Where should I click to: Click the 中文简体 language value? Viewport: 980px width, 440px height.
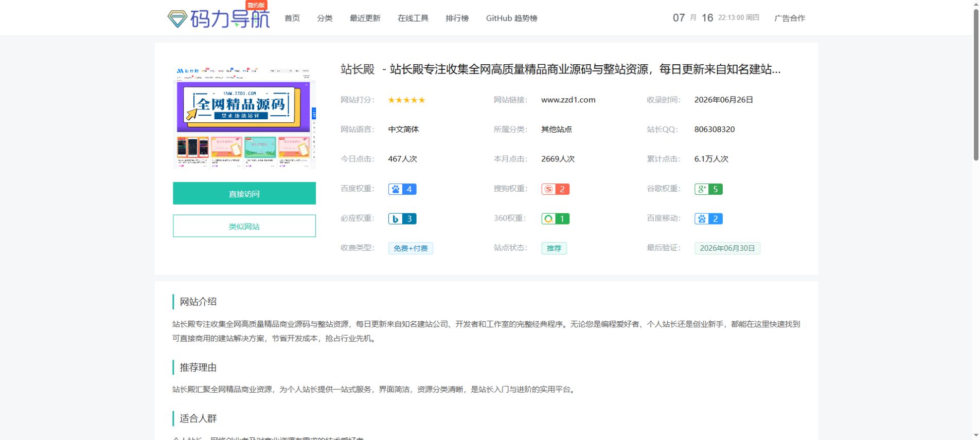tap(403, 130)
